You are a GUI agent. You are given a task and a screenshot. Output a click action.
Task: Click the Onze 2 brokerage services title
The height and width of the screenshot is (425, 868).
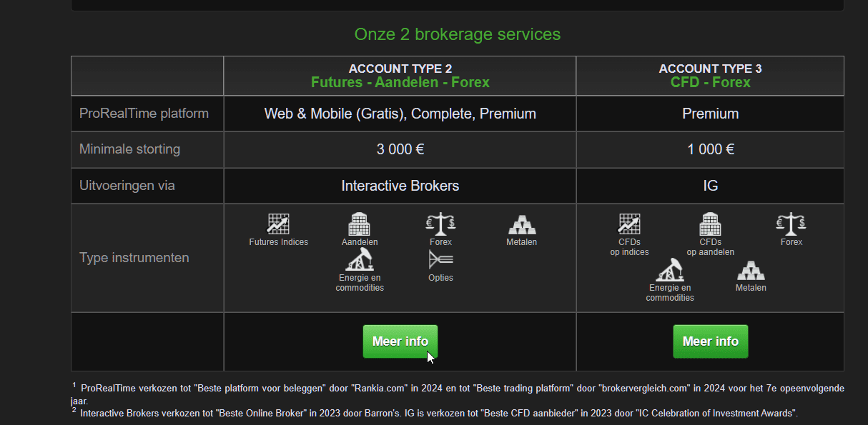point(457,34)
